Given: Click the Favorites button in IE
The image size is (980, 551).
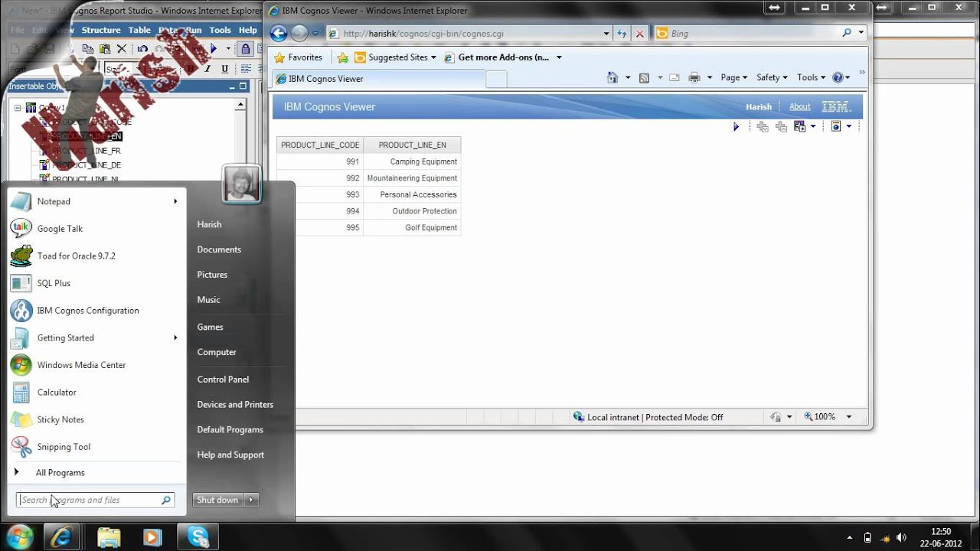Looking at the screenshot, I should tap(298, 57).
